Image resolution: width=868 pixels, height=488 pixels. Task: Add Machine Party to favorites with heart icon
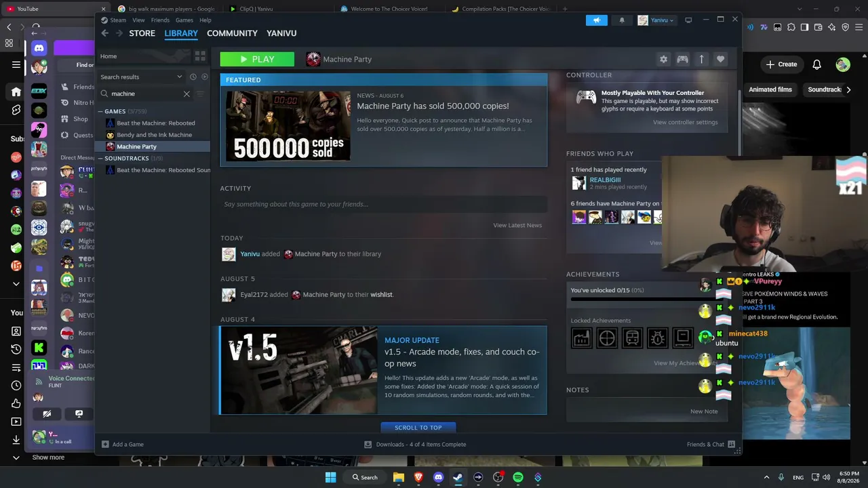pyautogui.click(x=721, y=60)
